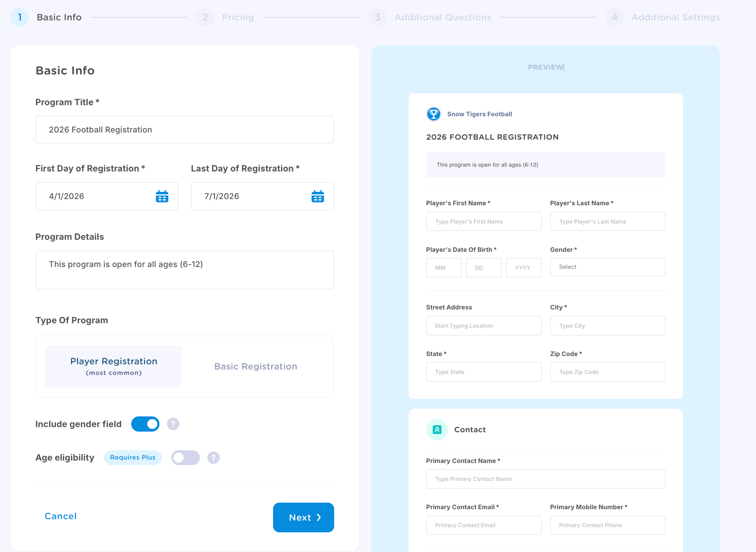Image resolution: width=756 pixels, height=552 pixels.
Task: Select Basic Registration program type
Action: [x=255, y=366]
